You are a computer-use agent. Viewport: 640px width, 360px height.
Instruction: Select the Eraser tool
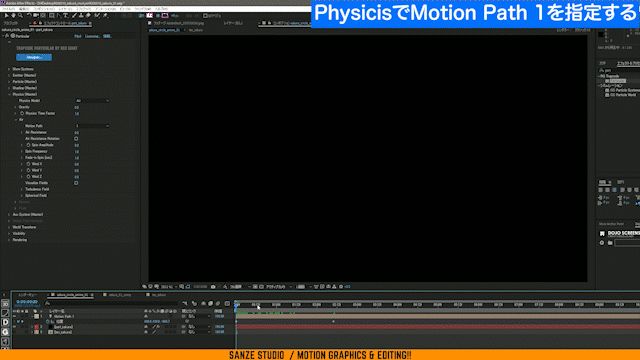point(88,16)
